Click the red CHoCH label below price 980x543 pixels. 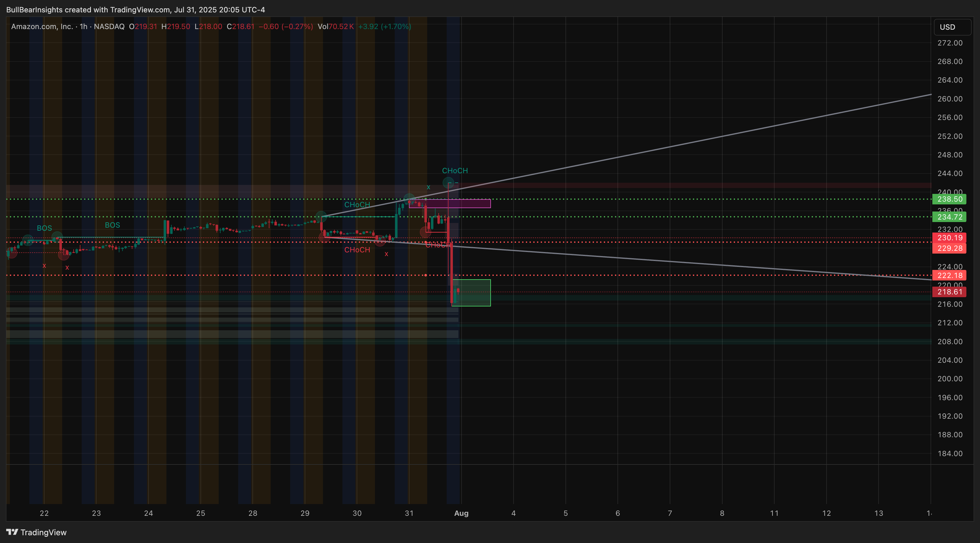[x=357, y=250]
